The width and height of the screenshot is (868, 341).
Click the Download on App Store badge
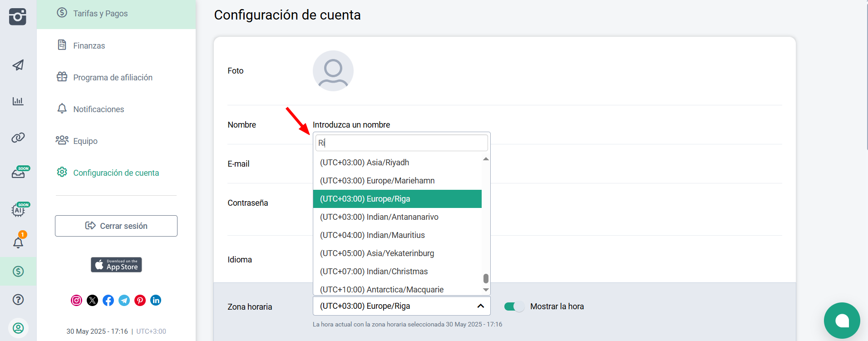click(x=116, y=265)
